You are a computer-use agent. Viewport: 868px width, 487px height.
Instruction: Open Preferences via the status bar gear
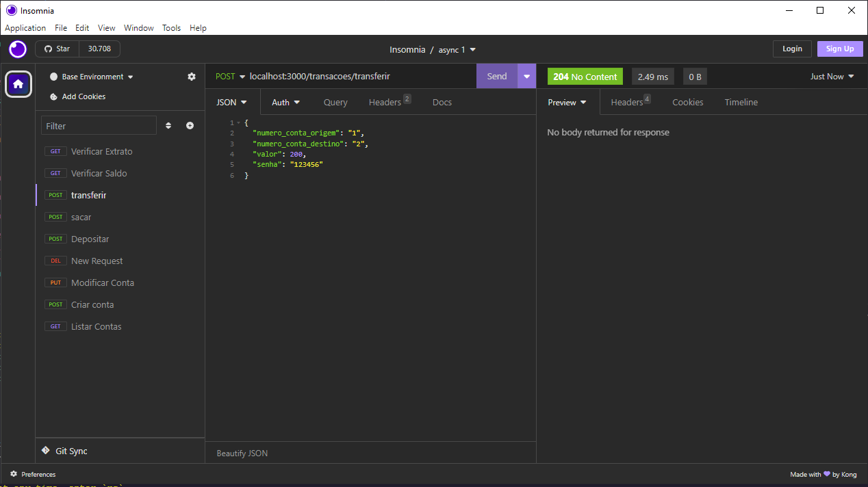coord(14,474)
